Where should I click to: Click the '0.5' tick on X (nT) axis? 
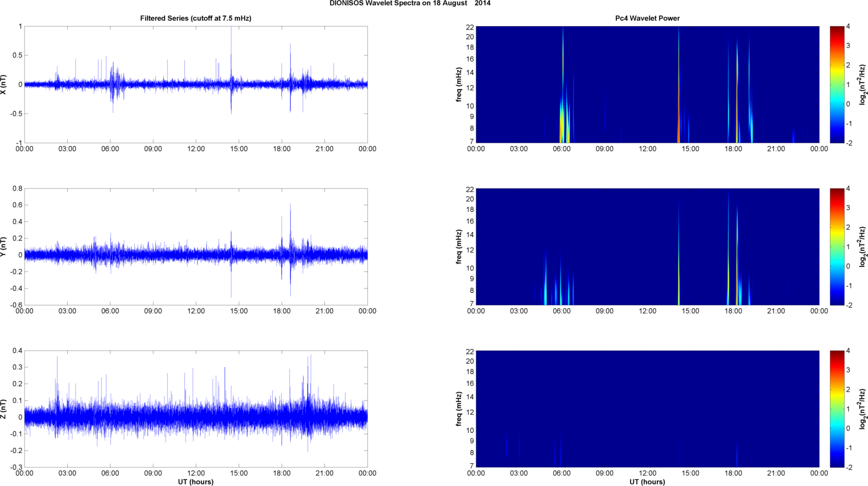(17, 55)
